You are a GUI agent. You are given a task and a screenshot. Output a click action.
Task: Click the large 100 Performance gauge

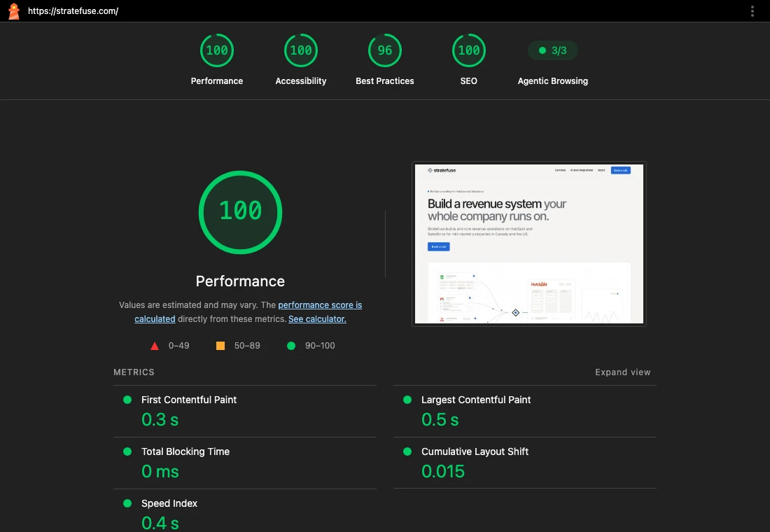pos(240,212)
